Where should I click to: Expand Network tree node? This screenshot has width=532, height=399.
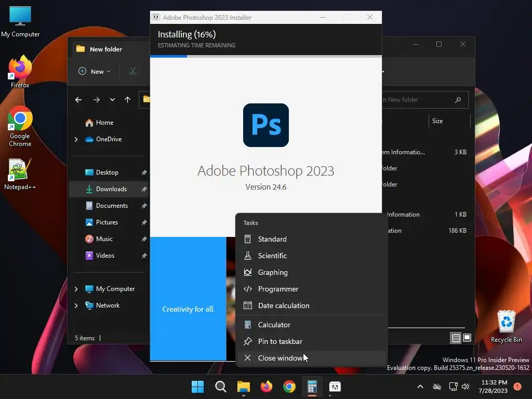(x=76, y=305)
